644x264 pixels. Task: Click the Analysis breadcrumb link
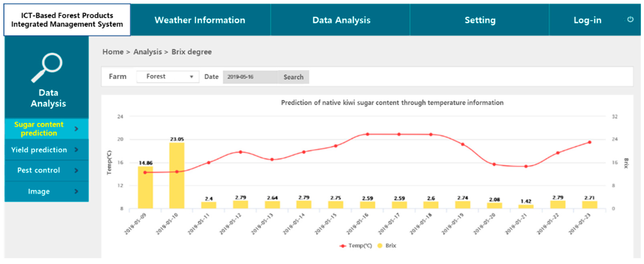coord(147,52)
